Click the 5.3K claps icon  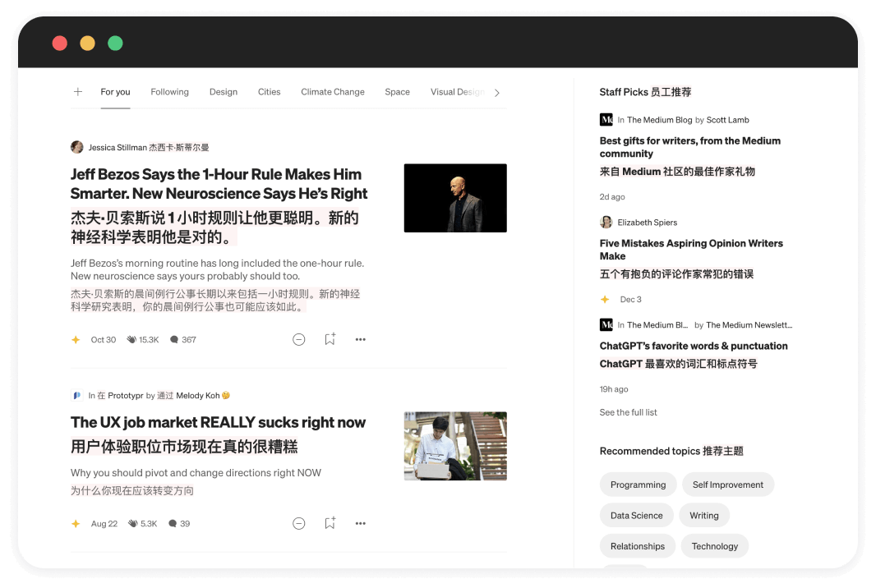133,524
